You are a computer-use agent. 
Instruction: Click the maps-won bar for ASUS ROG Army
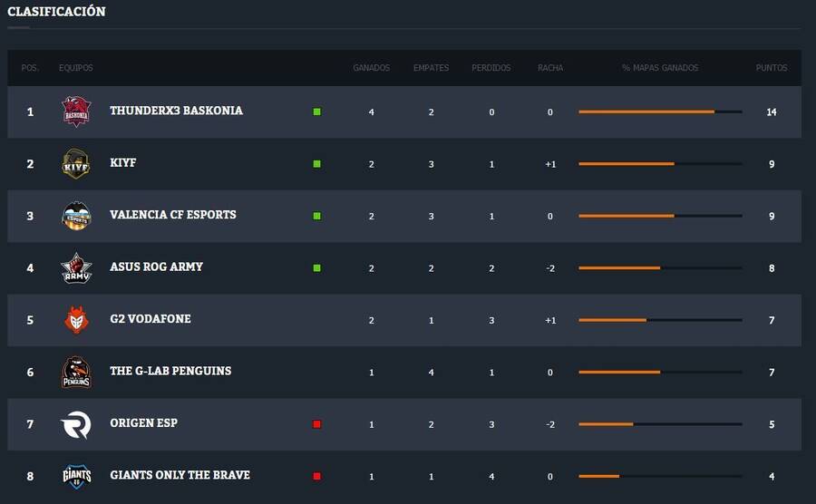click(660, 268)
